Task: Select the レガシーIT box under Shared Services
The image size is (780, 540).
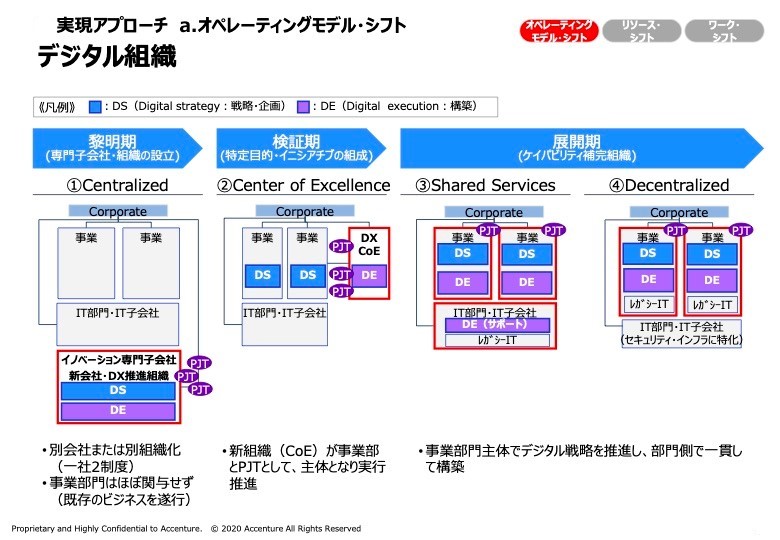Action: (x=494, y=340)
